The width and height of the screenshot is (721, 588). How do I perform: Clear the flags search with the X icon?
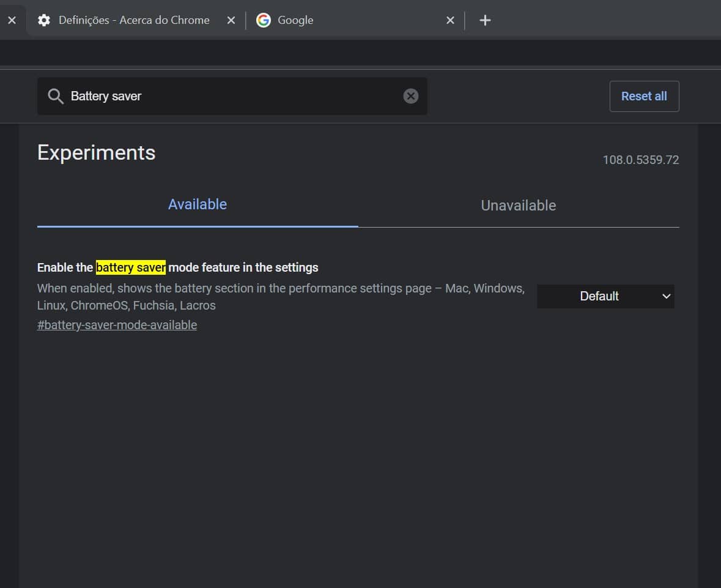(x=411, y=96)
